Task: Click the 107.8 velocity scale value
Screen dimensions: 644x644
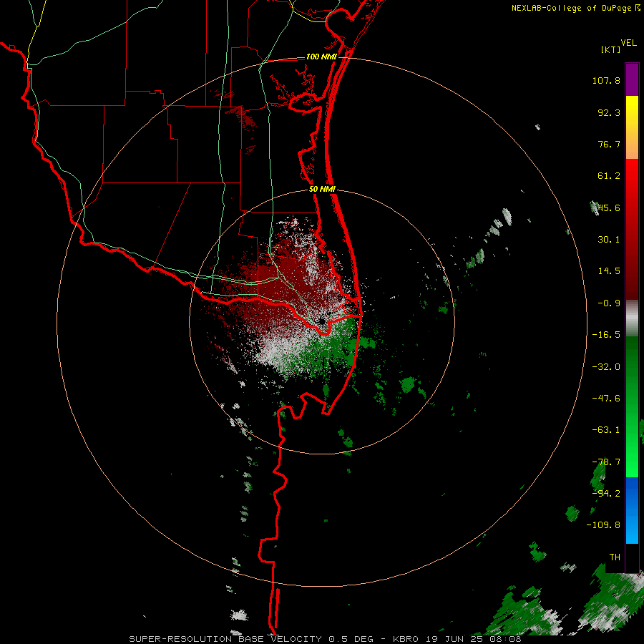Action: click(606, 80)
